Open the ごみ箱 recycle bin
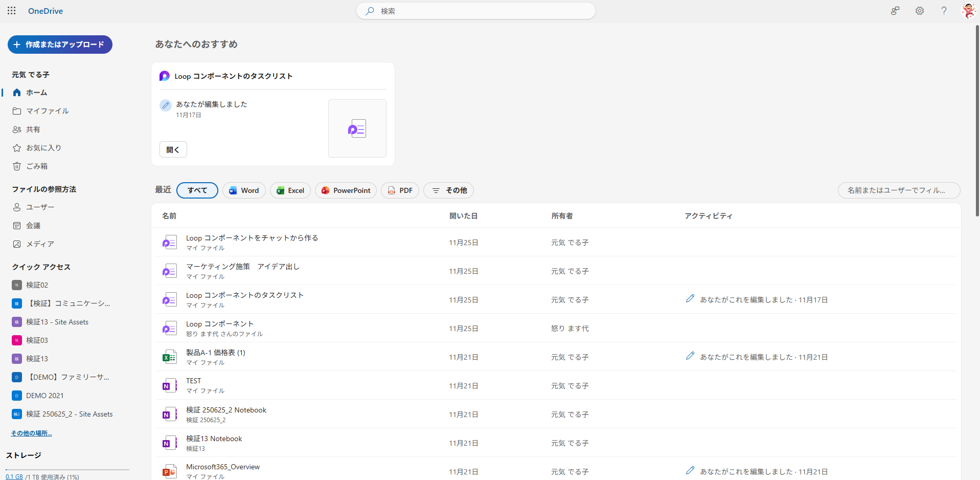This screenshot has height=480, width=980. pyautogui.click(x=36, y=166)
